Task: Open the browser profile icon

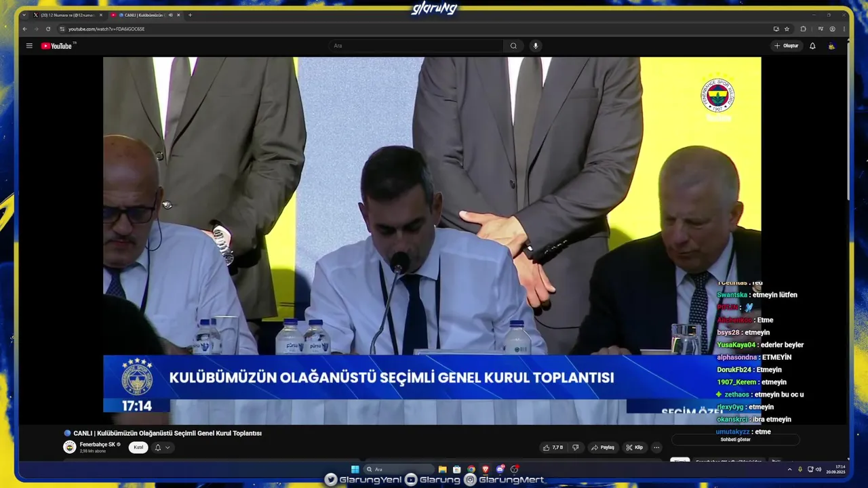Action: 833,29
